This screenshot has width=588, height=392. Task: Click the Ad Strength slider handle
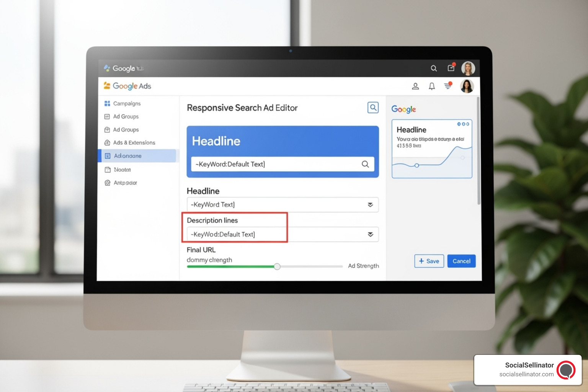coord(277,266)
